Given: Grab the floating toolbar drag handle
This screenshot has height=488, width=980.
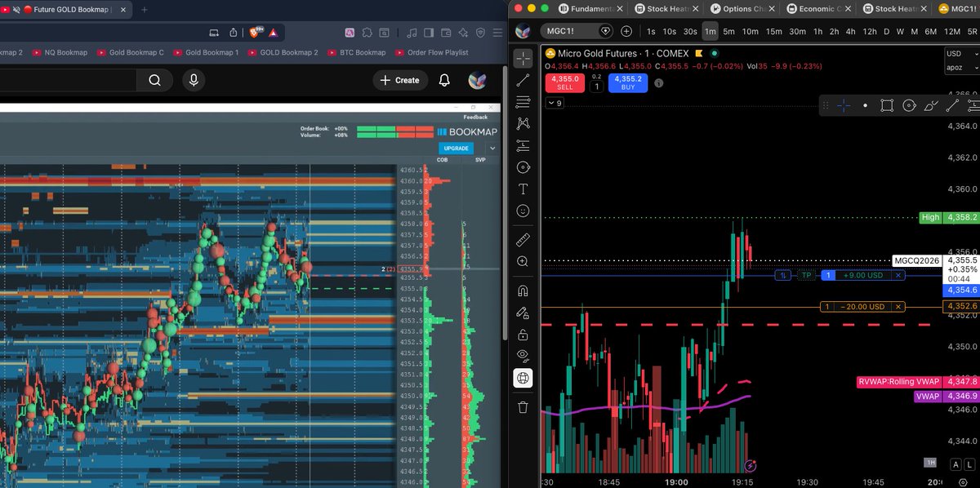Looking at the screenshot, I should (x=826, y=105).
